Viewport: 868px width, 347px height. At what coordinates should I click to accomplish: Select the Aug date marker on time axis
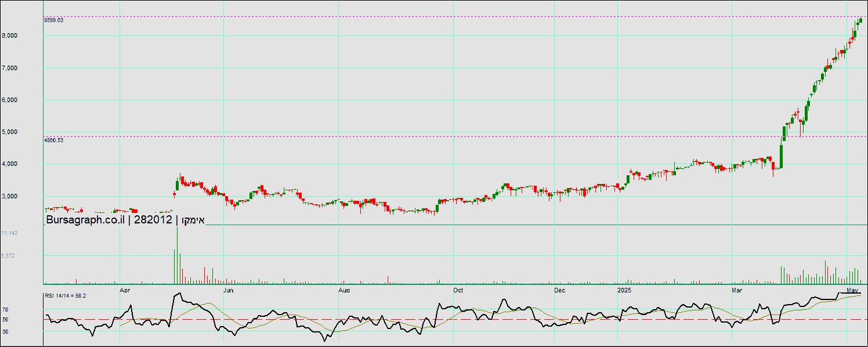pyautogui.click(x=344, y=289)
